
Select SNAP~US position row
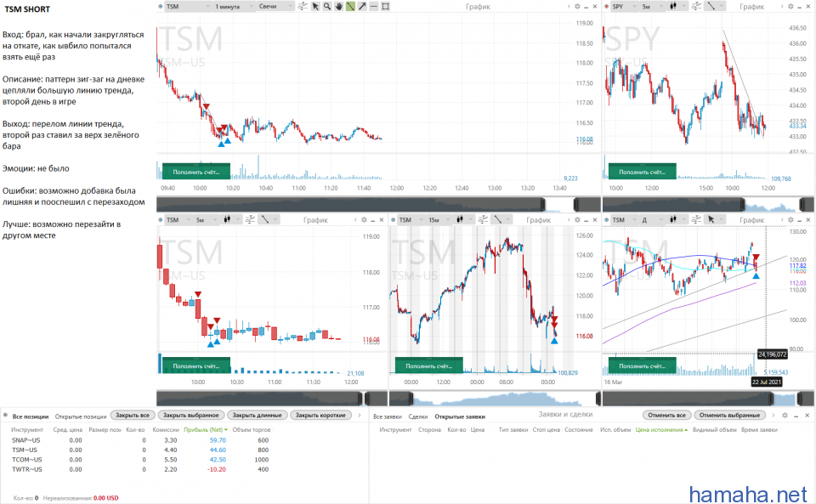click(x=140, y=440)
